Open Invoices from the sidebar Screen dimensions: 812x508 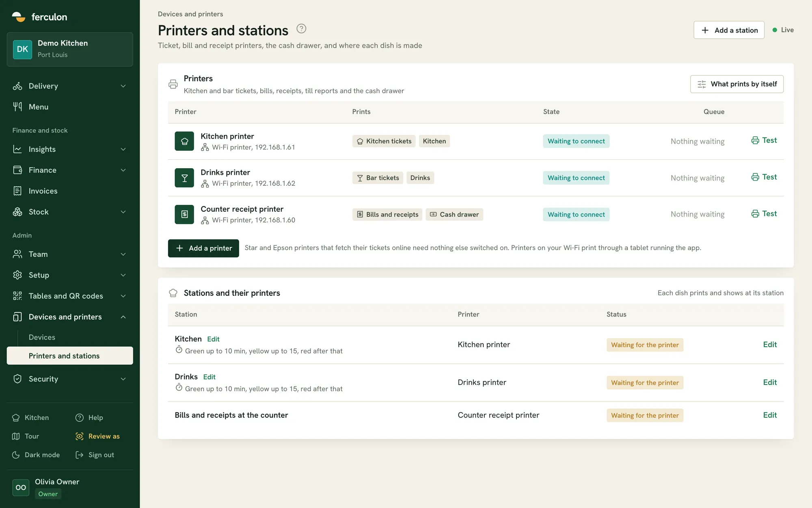[x=70, y=191]
